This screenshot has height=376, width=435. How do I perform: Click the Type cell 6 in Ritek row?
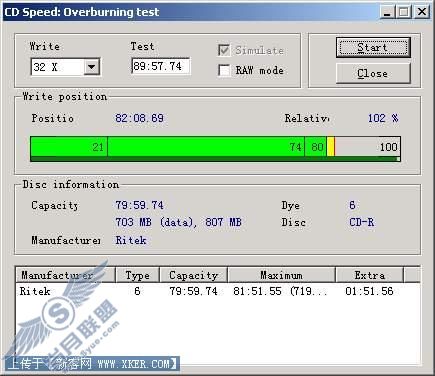(x=137, y=291)
